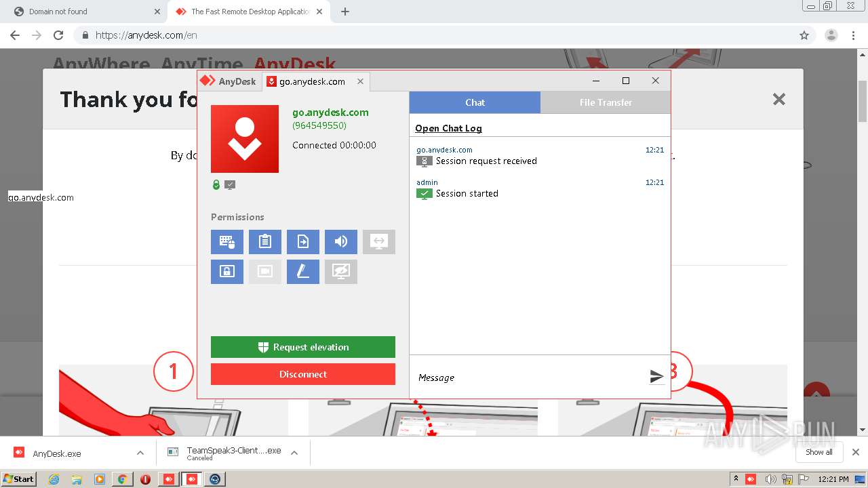Open Chrome three-dot menu
This screenshot has width=868, height=488.
pos(853,35)
